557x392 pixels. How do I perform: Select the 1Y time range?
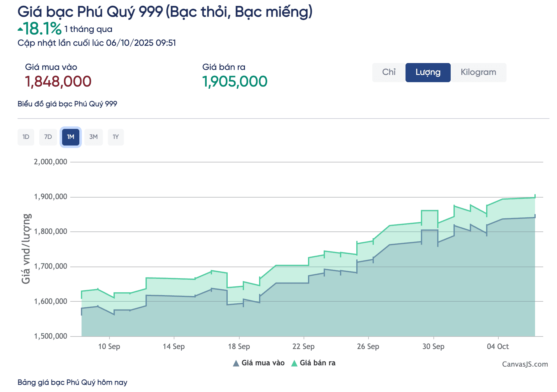click(x=116, y=137)
